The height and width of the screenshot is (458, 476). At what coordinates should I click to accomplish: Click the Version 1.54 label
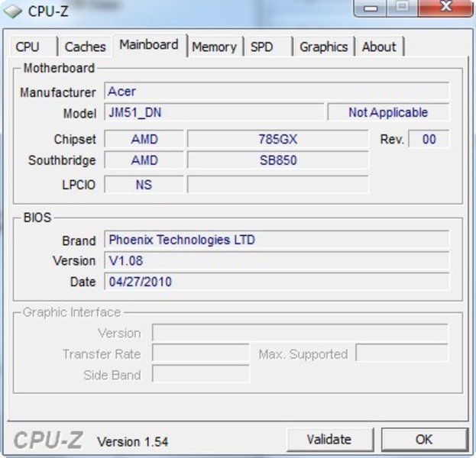tap(132, 441)
